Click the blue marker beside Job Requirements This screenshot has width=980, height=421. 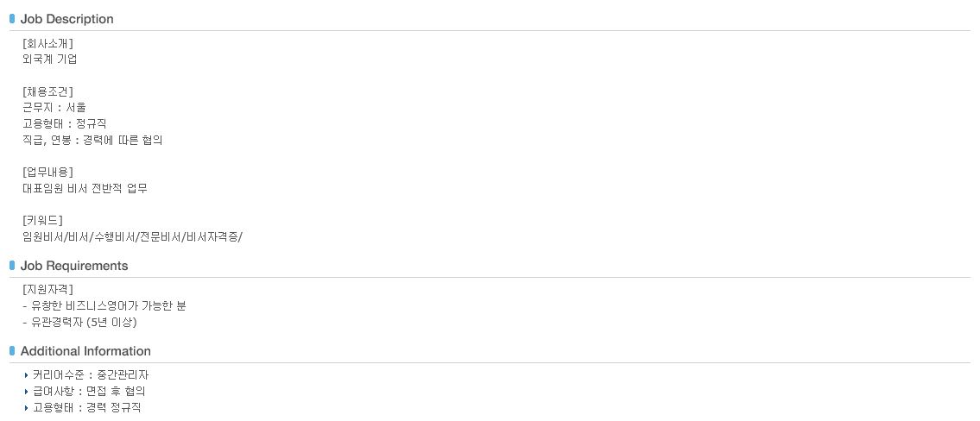(12, 265)
